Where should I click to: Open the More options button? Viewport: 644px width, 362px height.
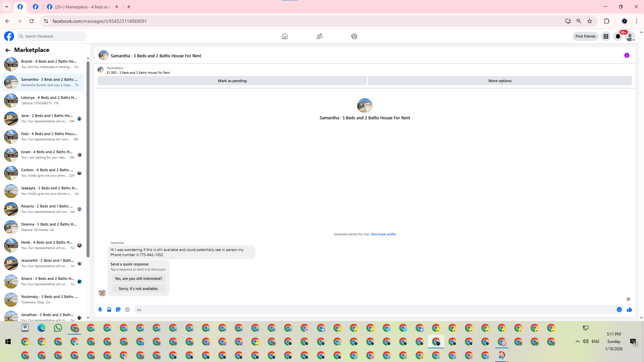pos(500,81)
